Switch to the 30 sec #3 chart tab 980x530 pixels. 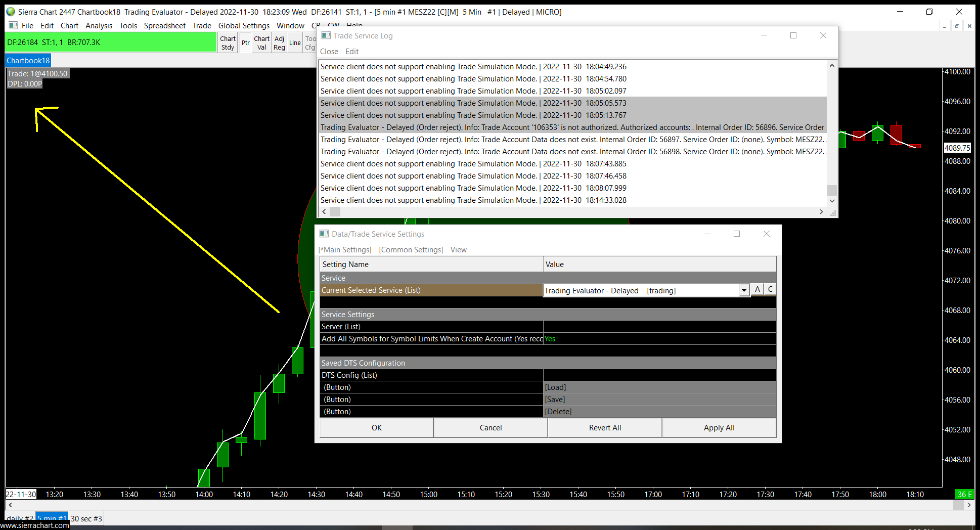(x=86, y=518)
